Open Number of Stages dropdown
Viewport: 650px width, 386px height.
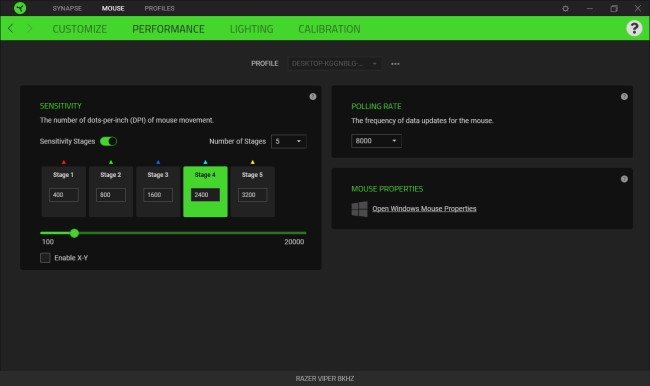click(x=289, y=141)
